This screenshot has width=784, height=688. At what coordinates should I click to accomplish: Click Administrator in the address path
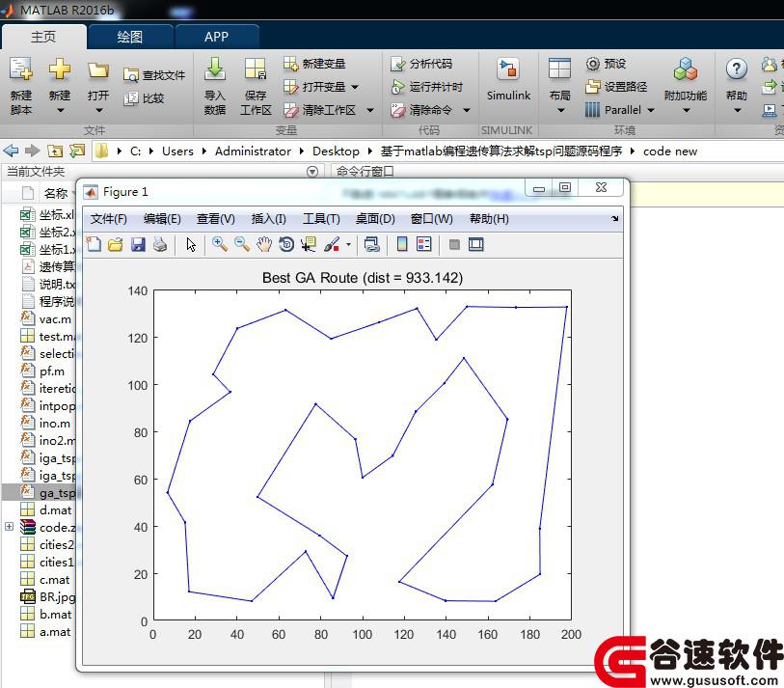tap(253, 151)
